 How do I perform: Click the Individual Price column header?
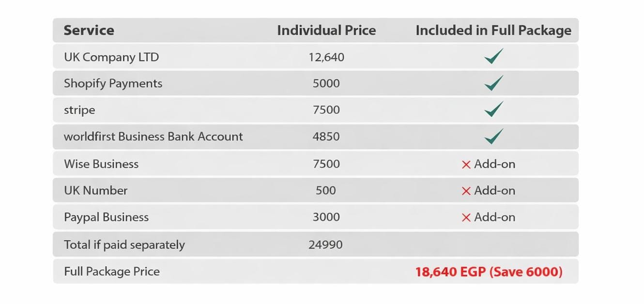(x=326, y=30)
